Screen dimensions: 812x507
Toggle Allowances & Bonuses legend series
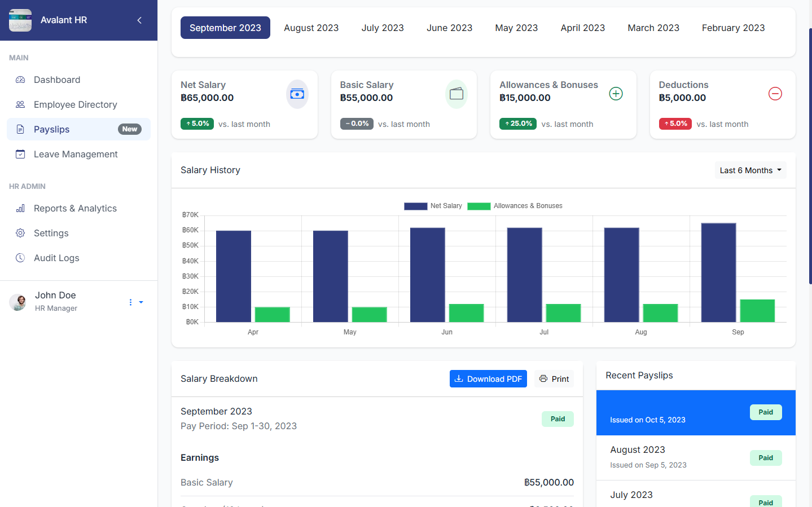(515, 206)
